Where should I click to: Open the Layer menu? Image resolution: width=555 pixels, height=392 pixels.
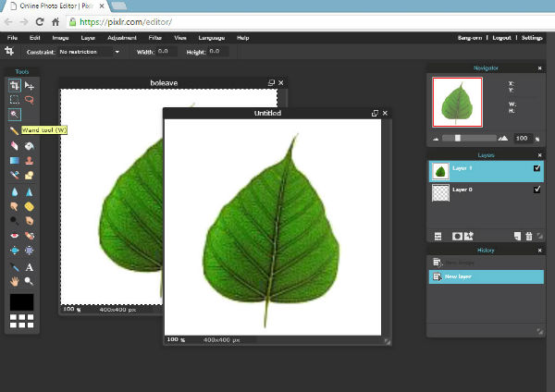(x=88, y=38)
